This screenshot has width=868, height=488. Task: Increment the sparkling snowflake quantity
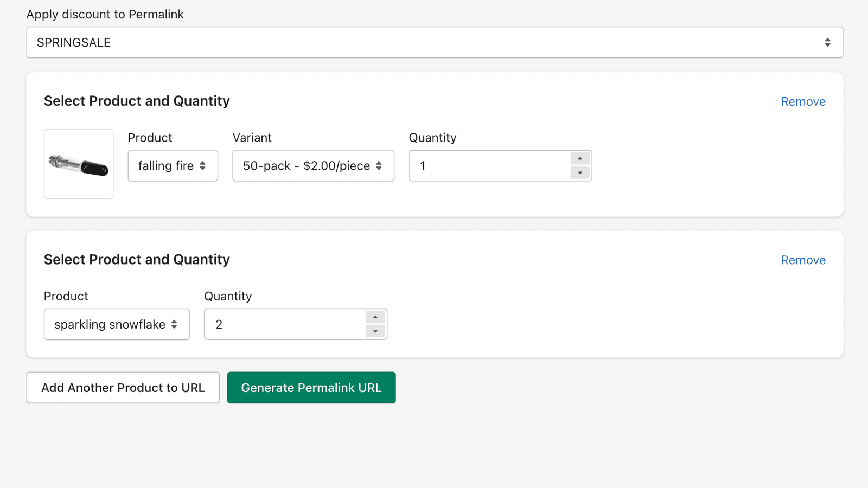375,317
